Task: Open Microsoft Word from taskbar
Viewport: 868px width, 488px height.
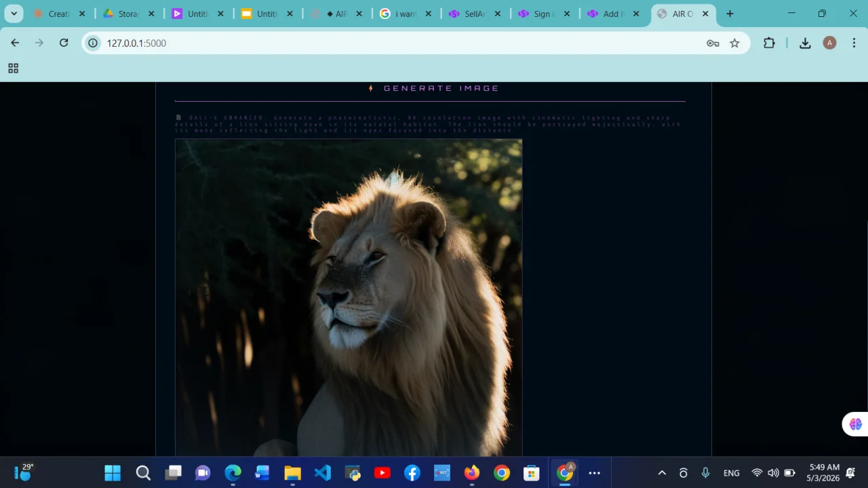Action: point(262,473)
